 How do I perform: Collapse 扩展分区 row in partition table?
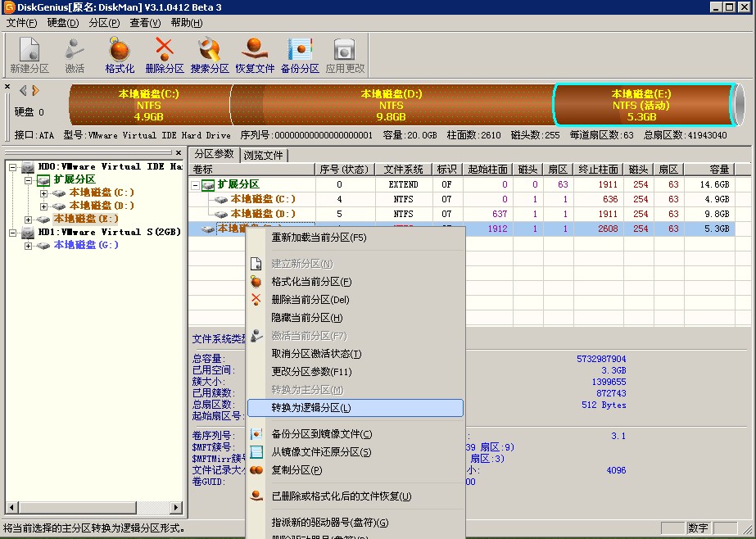click(195, 185)
